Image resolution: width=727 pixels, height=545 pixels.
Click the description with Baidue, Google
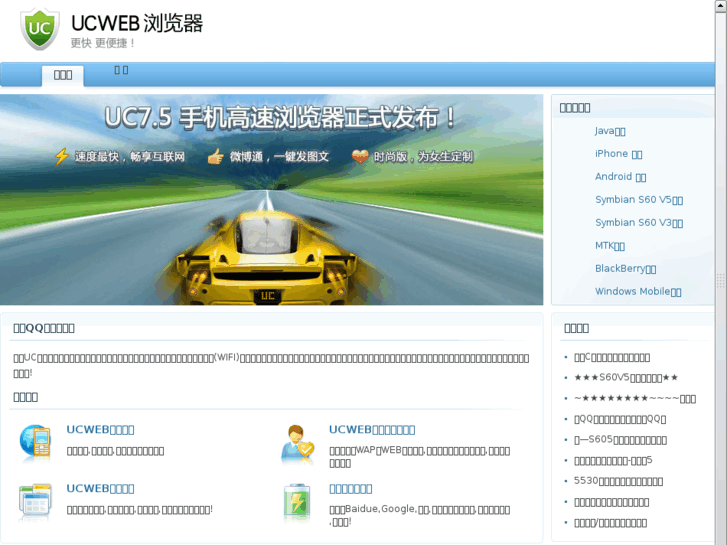point(420,515)
